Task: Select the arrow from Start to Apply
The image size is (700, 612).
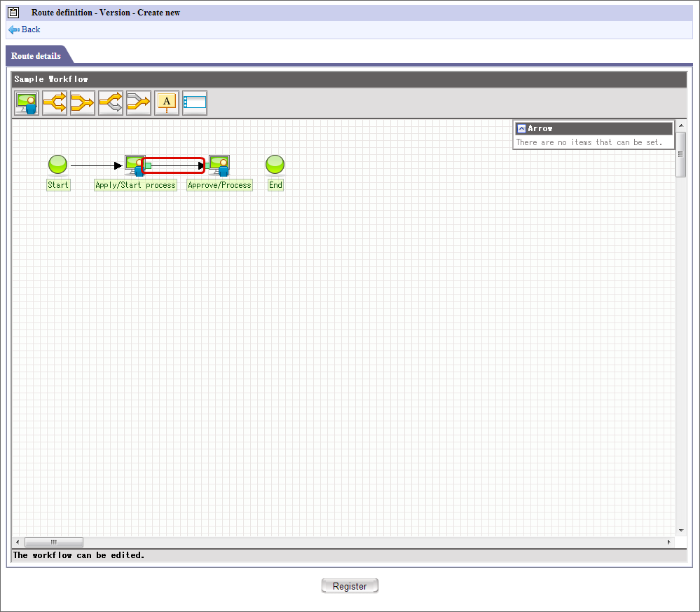Action: coord(96,165)
